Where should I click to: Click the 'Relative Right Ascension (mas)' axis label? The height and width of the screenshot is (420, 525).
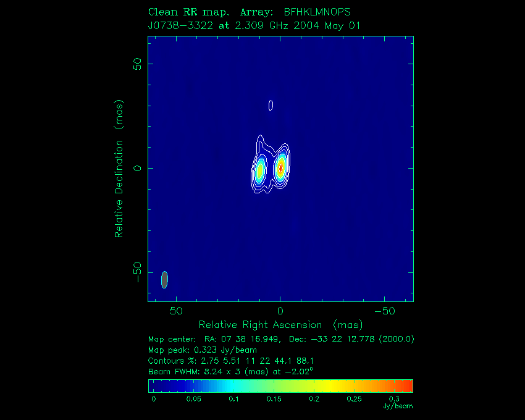coord(280,324)
